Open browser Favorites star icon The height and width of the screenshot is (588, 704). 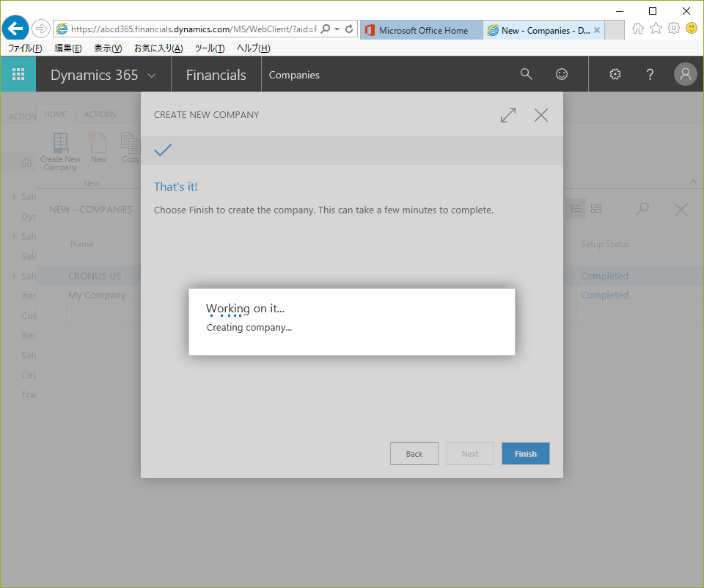coord(656,29)
